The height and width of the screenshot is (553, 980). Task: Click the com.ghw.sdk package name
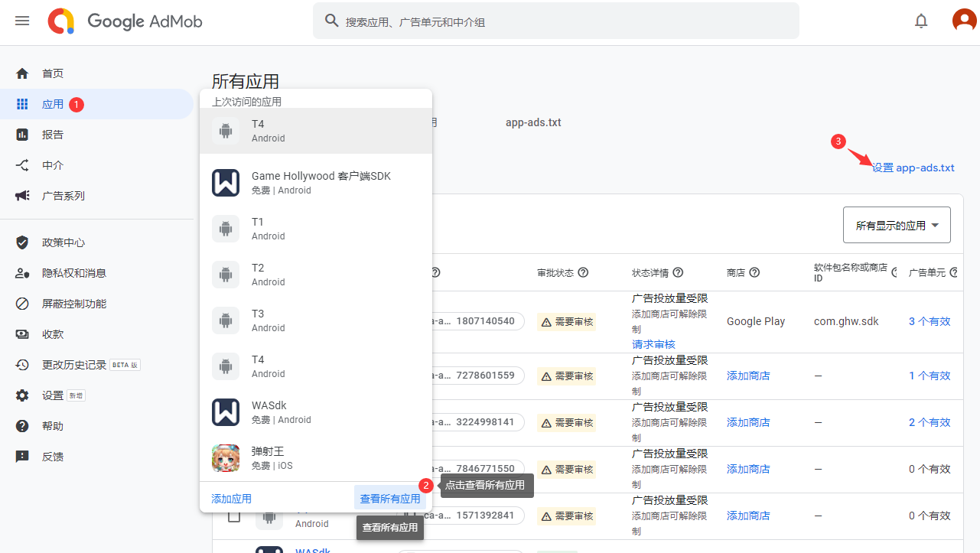point(846,321)
